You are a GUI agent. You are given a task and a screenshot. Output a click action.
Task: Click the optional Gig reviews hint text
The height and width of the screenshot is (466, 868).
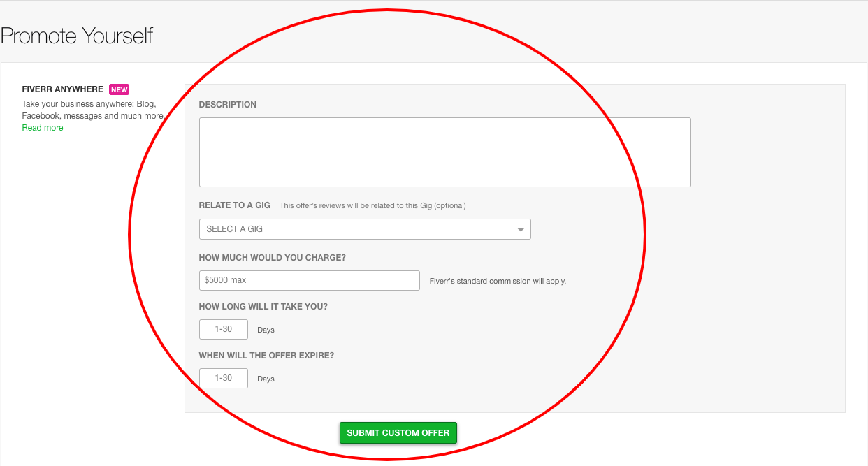(x=372, y=205)
